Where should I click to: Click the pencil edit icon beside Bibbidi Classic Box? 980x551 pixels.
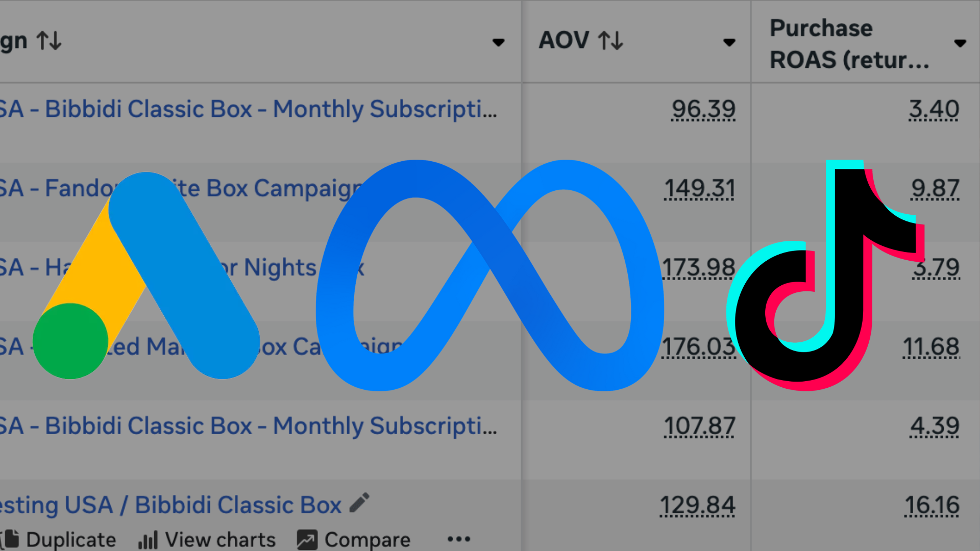click(359, 503)
